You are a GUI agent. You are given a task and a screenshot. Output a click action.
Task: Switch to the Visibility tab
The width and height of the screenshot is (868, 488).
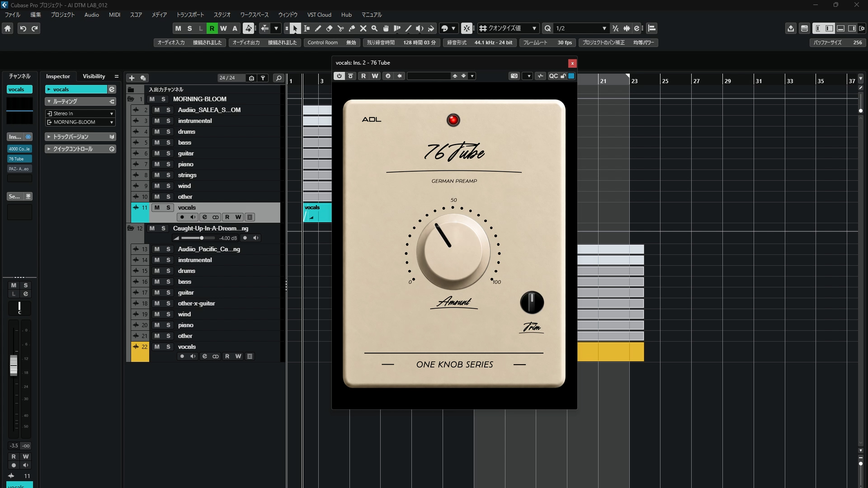(94, 76)
